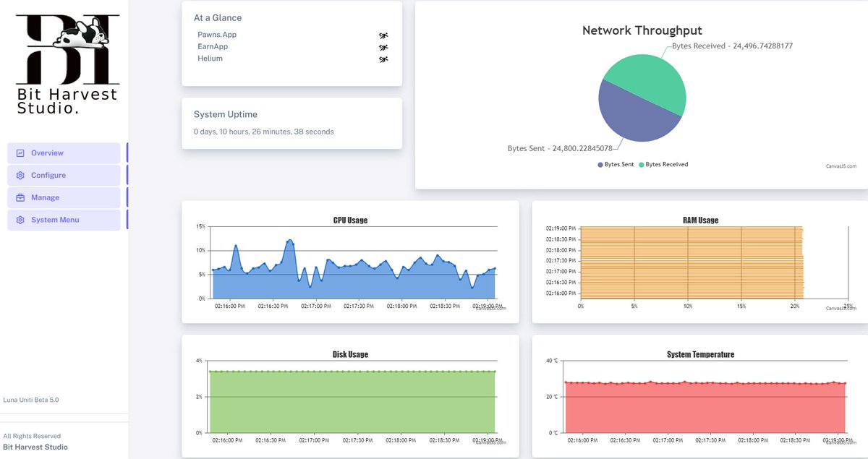
Task: Click the 4% label on Disk Usage axis
Action: coord(199,361)
